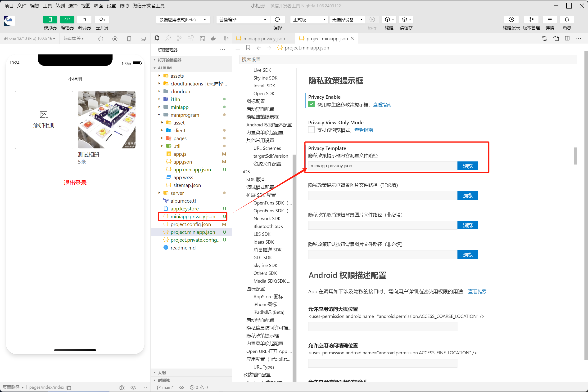Expand the 时间线 timeline section
588x392 pixels.
pyautogui.click(x=191, y=380)
